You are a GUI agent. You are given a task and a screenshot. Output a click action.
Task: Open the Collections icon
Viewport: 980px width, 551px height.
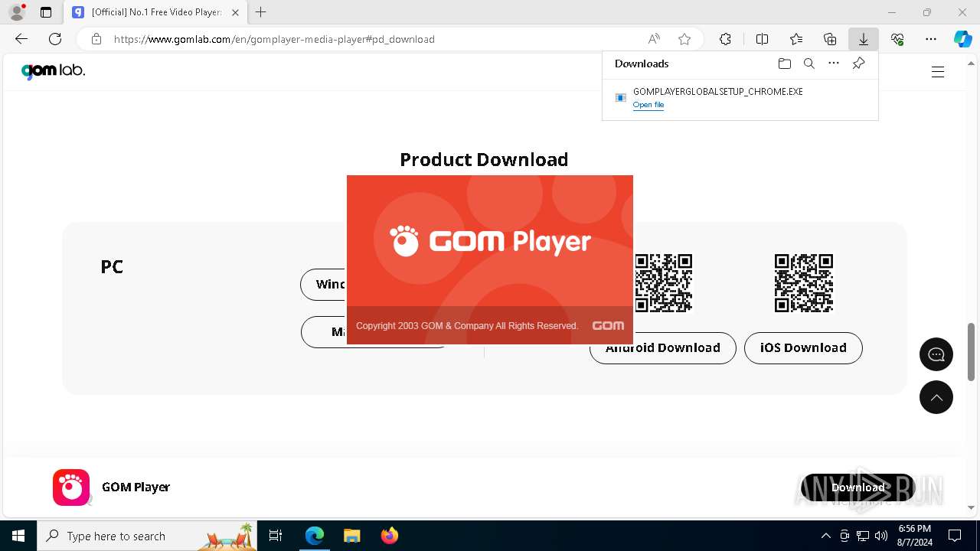tap(830, 39)
